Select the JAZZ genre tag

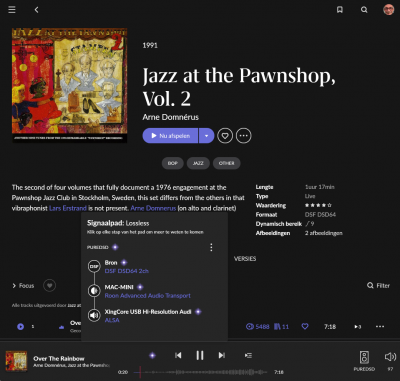coord(198,163)
